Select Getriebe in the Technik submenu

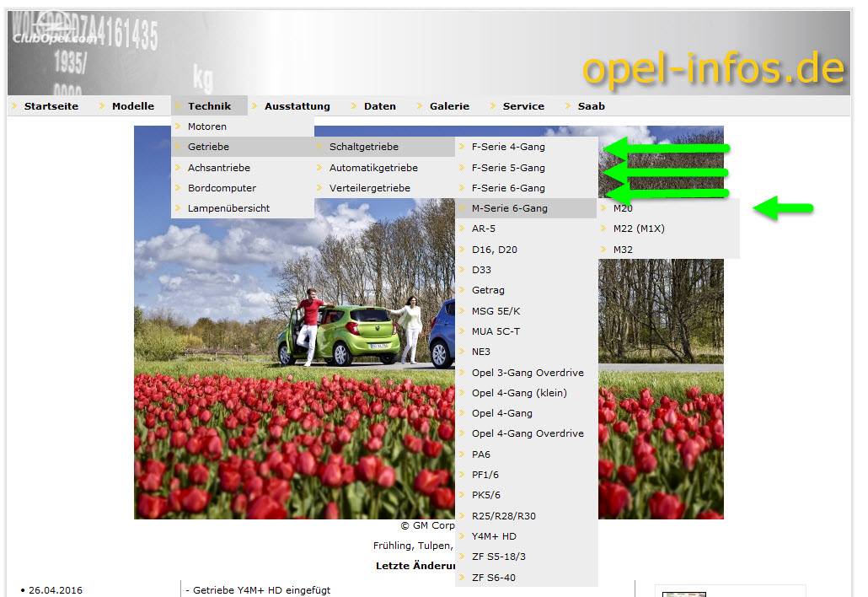tap(243, 147)
